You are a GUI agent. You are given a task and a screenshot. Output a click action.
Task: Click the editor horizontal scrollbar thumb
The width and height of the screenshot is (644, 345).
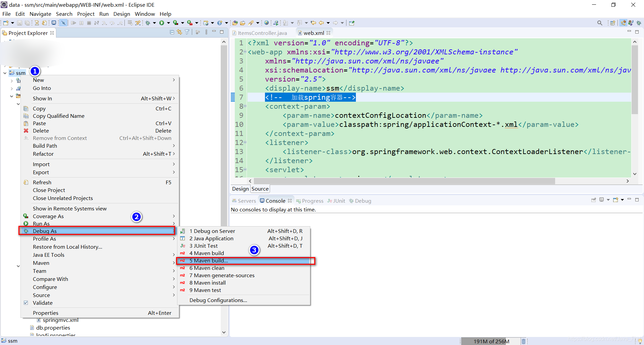tap(404, 181)
